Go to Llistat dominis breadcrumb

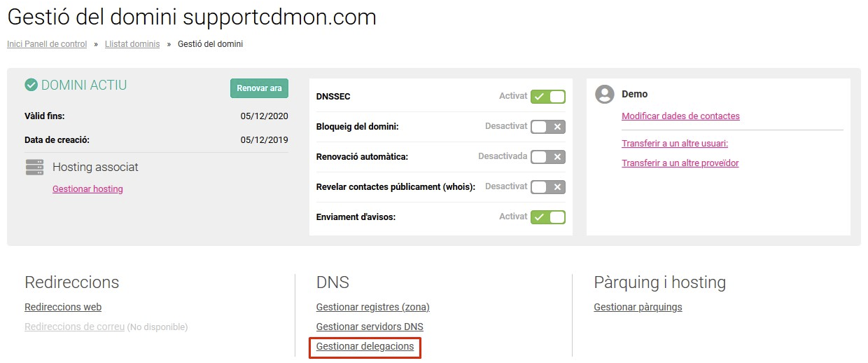[132, 44]
